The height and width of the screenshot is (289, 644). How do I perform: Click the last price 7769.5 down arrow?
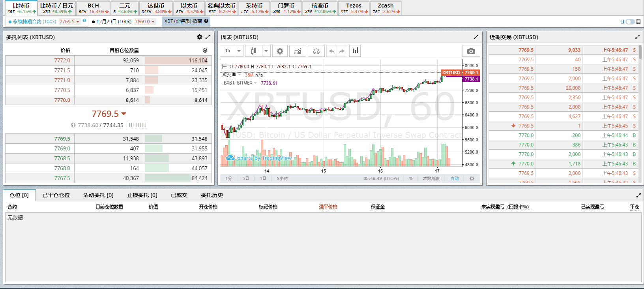(x=124, y=114)
